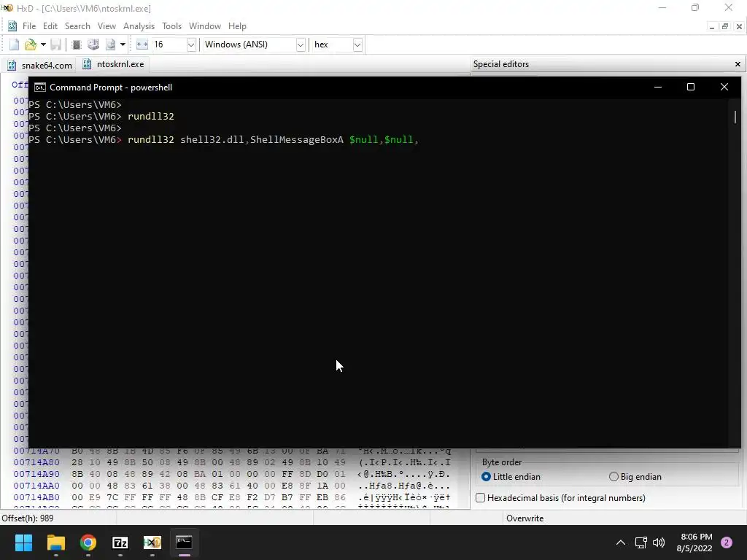Open the hex offset base dropdown

click(x=357, y=44)
